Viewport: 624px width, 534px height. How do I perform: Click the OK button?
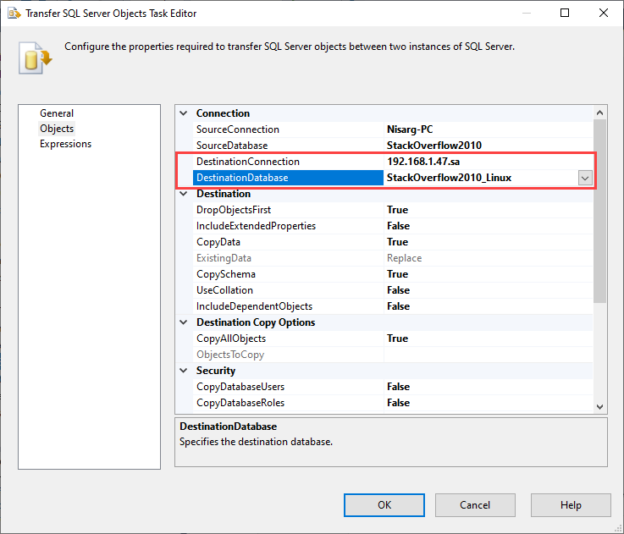point(384,505)
